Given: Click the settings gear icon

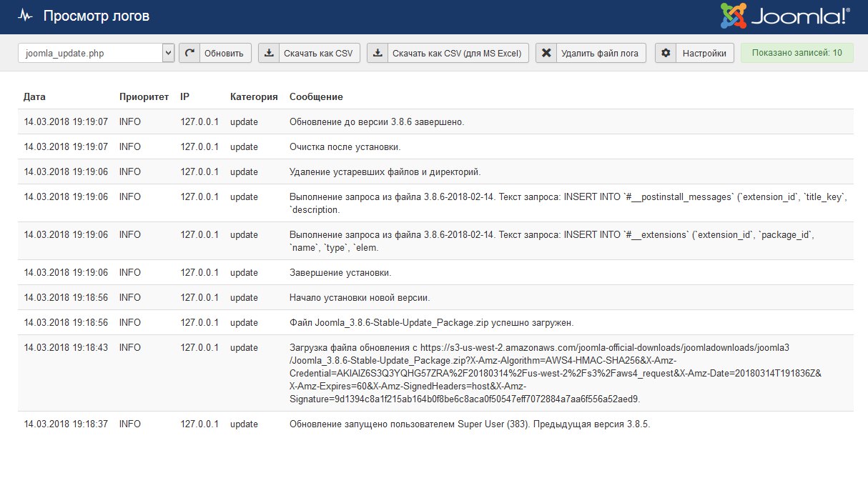Looking at the screenshot, I should click(x=666, y=53).
